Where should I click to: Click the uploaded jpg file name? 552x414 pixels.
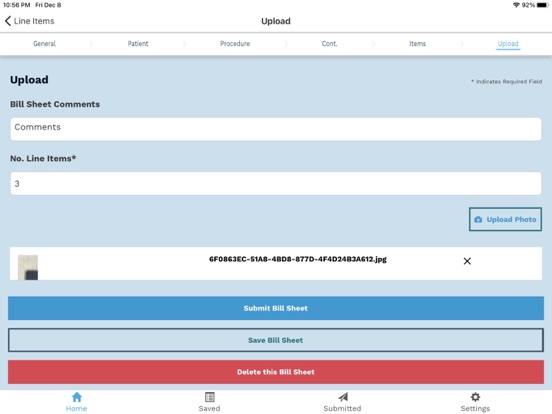298,259
